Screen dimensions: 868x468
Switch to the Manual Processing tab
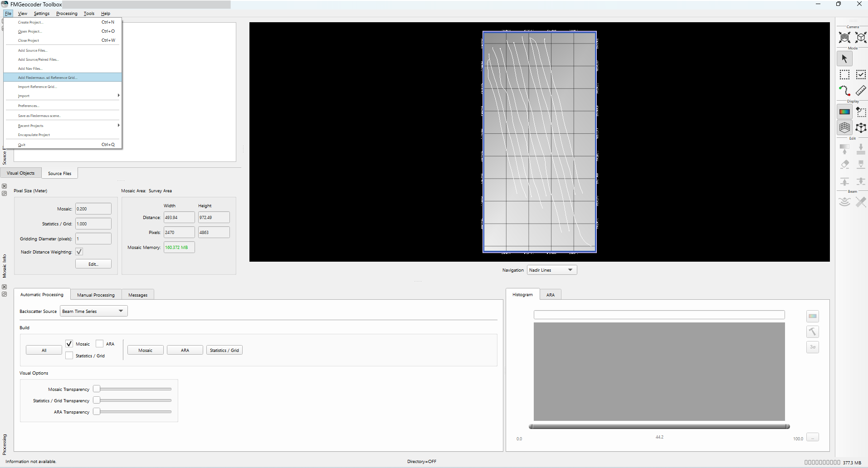(x=96, y=295)
